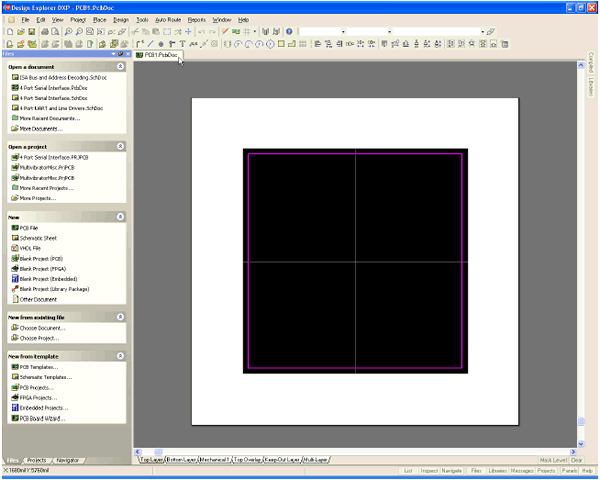Select the PCB1.PcbDoc document tab
This screenshot has height=480, width=600.
156,56
